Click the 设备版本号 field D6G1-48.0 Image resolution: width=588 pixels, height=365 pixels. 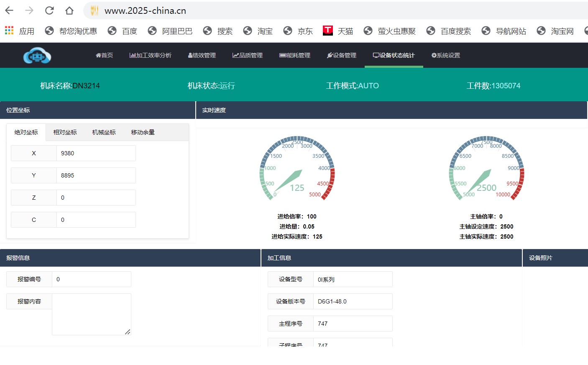click(353, 301)
